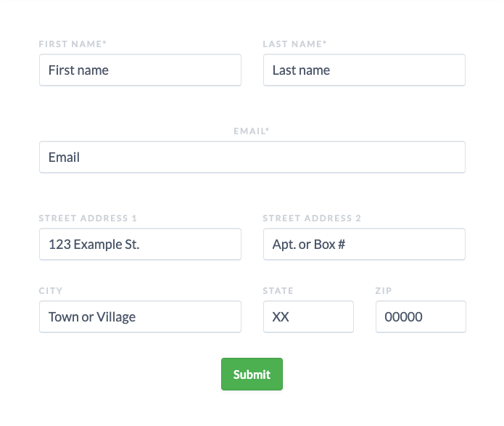
Task: Click the Zip field showing 00000
Action: tap(421, 316)
